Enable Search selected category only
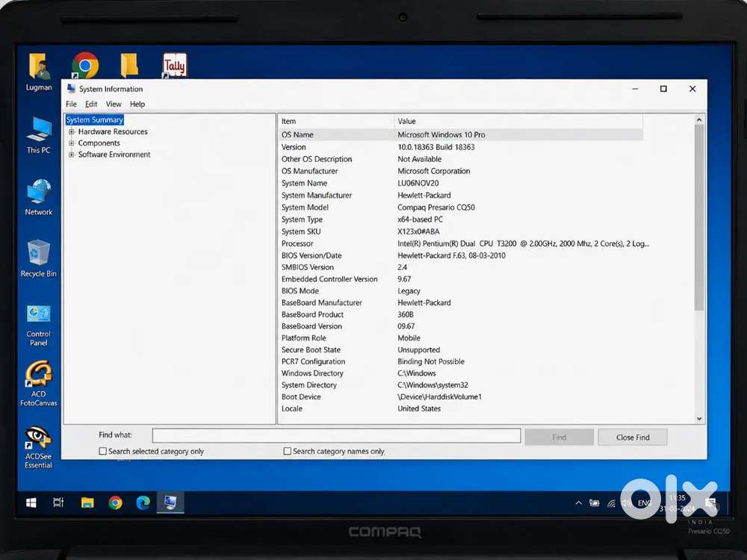The image size is (747, 560). [102, 451]
